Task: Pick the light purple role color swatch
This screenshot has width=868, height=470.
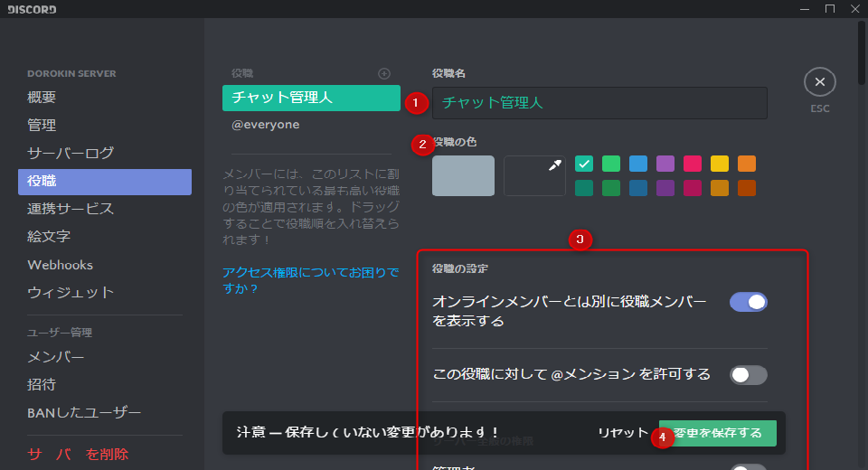Action: click(x=665, y=164)
